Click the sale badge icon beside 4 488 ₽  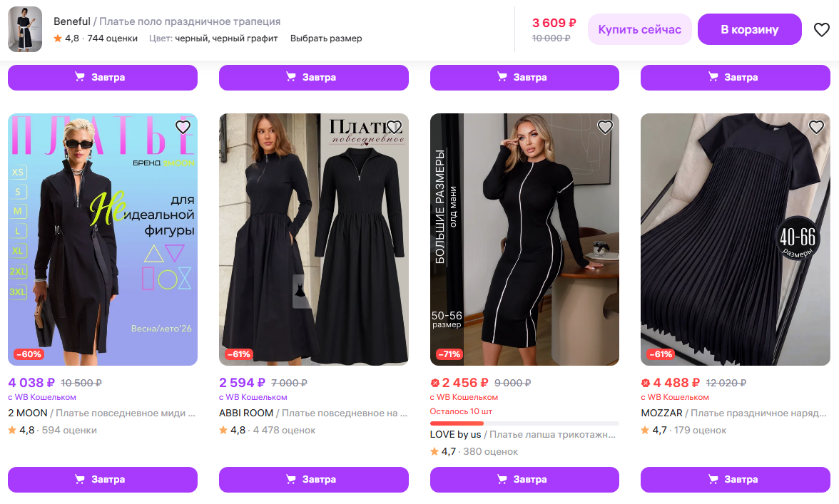(646, 383)
